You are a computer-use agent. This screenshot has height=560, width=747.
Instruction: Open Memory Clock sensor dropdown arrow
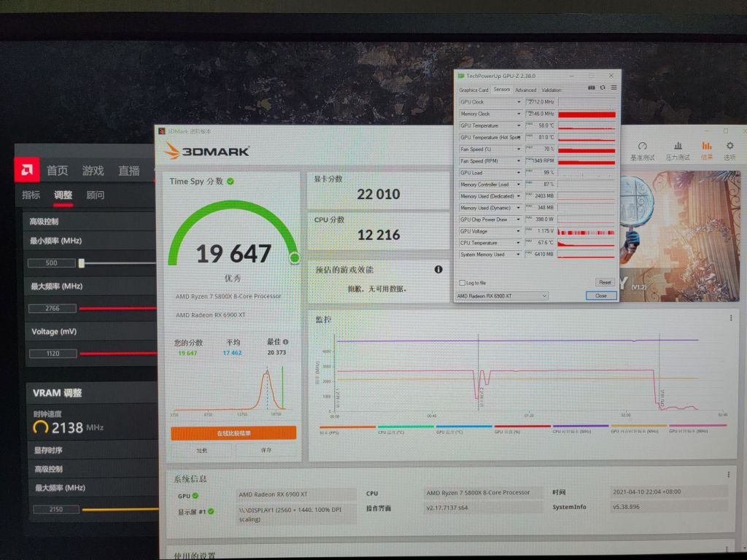coord(519,114)
